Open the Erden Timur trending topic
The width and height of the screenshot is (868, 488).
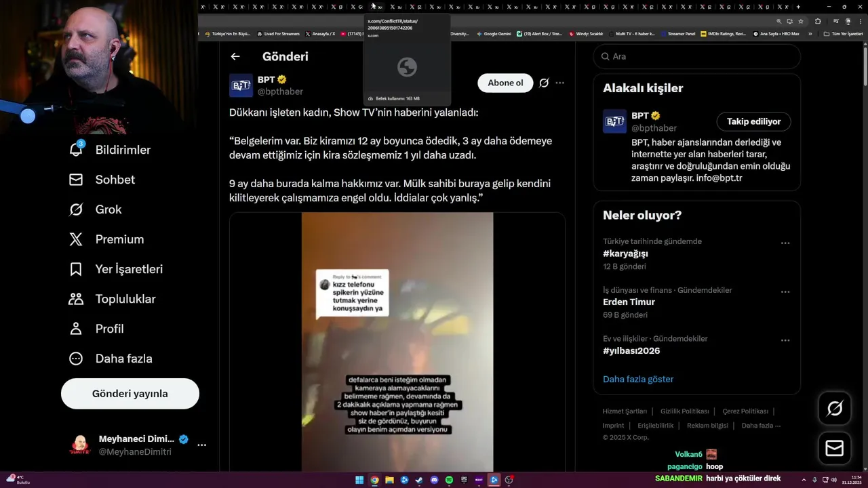[629, 302]
